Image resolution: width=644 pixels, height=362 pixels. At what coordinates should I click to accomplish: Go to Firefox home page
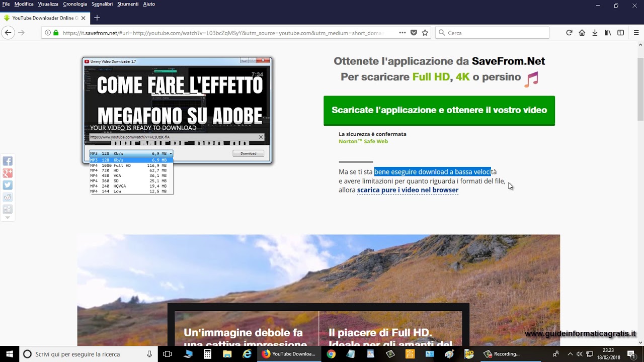tap(582, 33)
